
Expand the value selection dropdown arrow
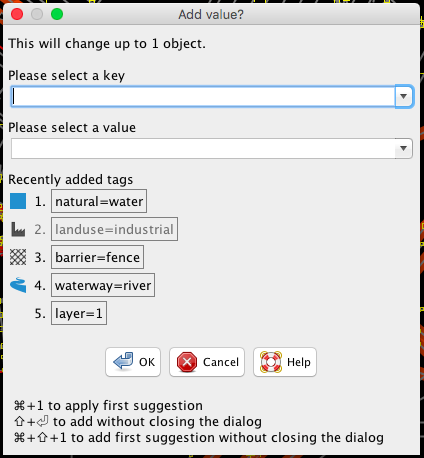point(404,148)
